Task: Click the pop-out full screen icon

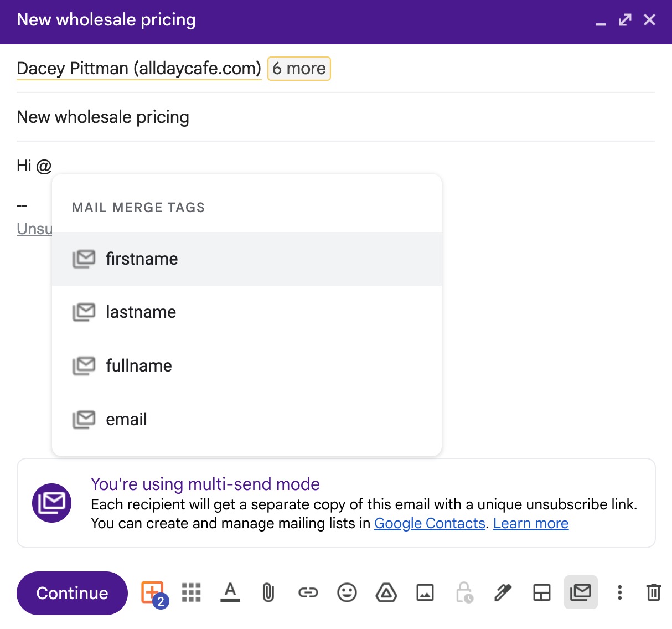Action: click(625, 19)
